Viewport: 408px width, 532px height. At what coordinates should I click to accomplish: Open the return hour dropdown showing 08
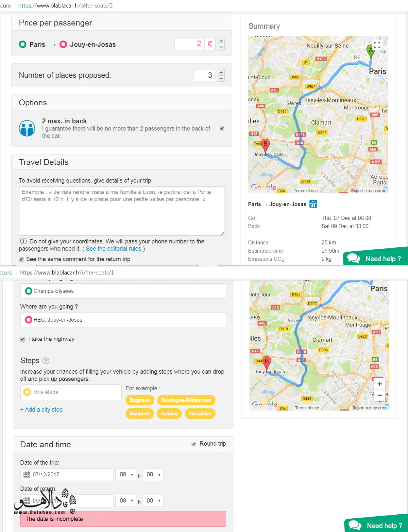click(126, 501)
